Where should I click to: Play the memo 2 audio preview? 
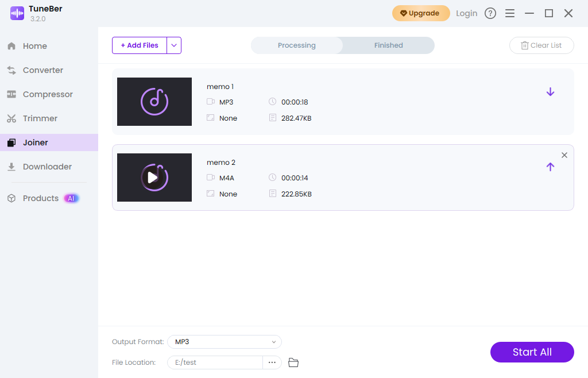pyautogui.click(x=154, y=178)
